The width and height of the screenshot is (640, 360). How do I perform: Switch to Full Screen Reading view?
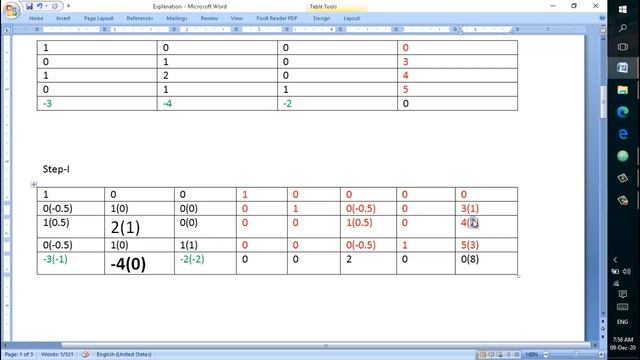click(491, 355)
